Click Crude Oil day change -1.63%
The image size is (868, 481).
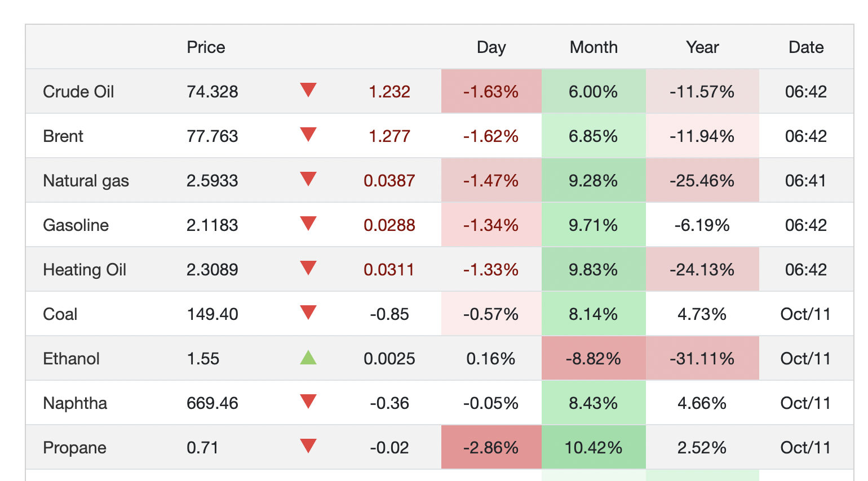point(491,91)
